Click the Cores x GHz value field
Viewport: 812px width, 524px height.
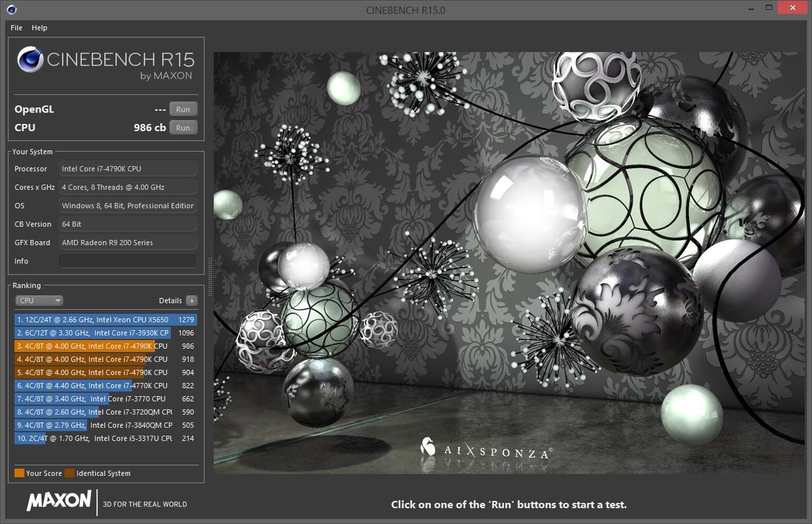pos(128,187)
